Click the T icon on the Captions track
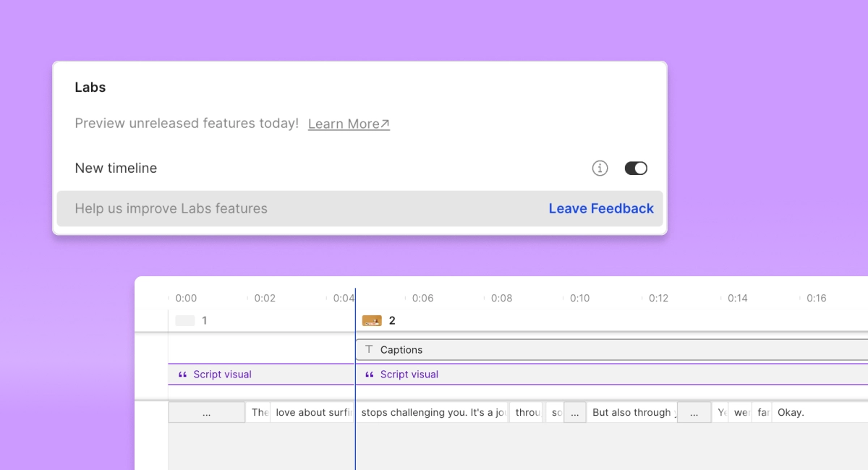The width and height of the screenshot is (868, 470). pos(369,349)
